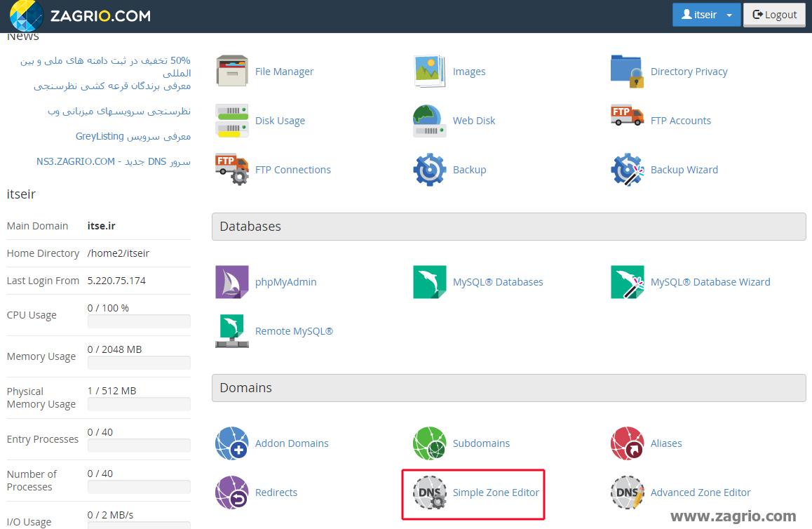Click the phpMyAdmin sailboat icon
This screenshot has width=812, height=529.
pyautogui.click(x=232, y=282)
